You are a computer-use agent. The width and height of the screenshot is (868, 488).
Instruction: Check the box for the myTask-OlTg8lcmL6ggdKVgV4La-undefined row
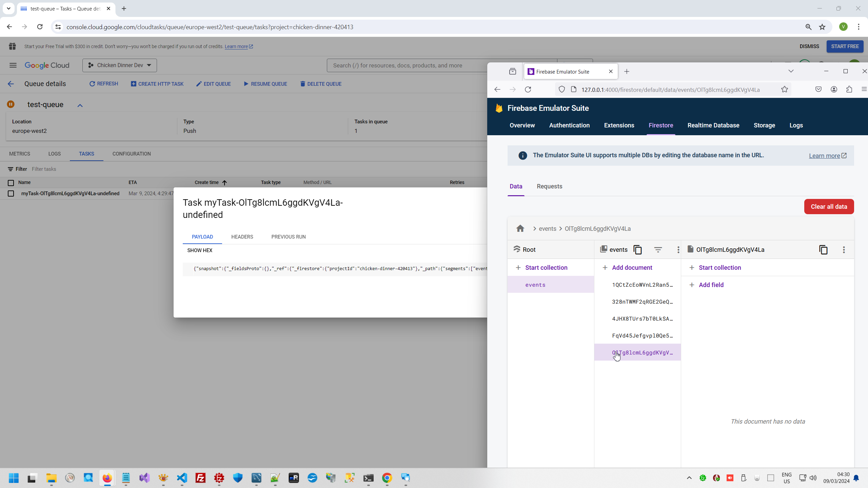(11, 194)
